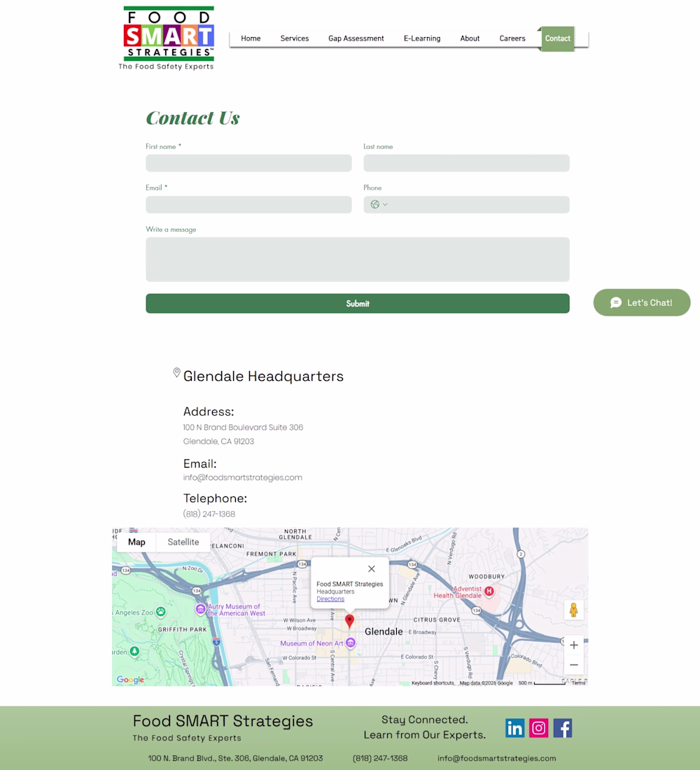This screenshot has height=770, width=700.
Task: Click the Street View pegman icon
Action: point(573,610)
